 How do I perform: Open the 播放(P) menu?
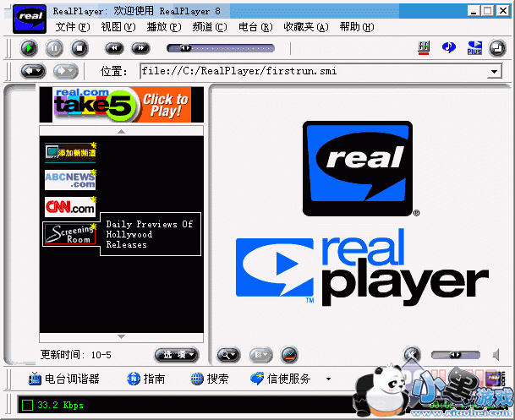pyautogui.click(x=164, y=26)
